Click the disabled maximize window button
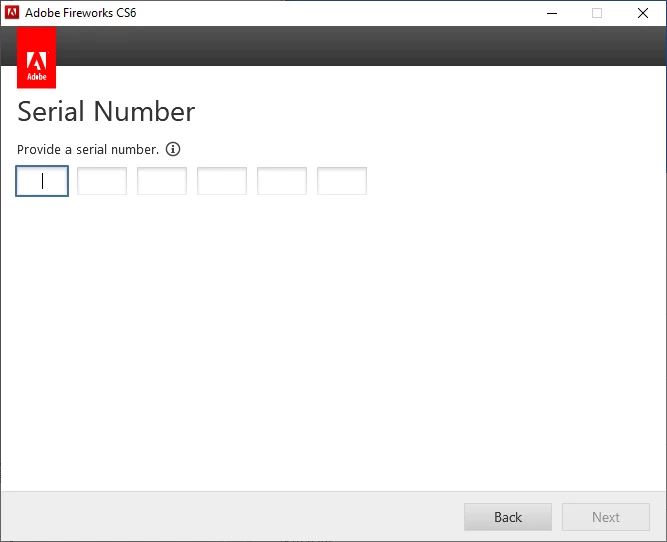This screenshot has width=667, height=542. click(x=597, y=13)
